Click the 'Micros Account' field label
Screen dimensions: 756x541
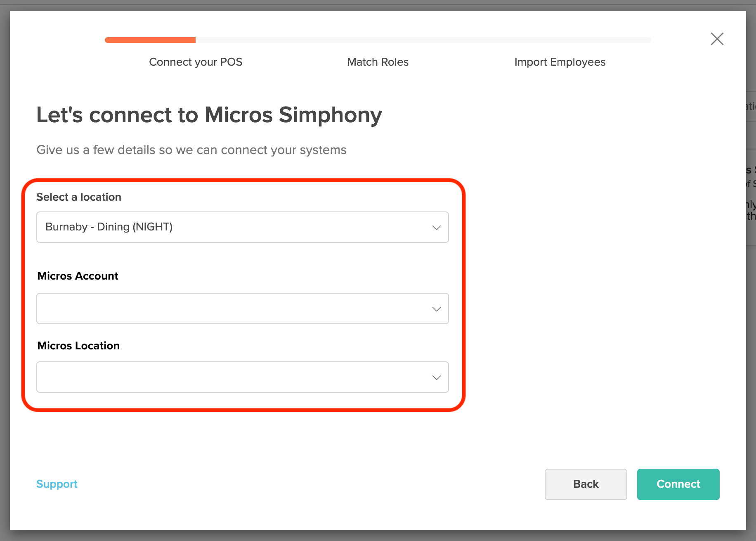click(78, 276)
